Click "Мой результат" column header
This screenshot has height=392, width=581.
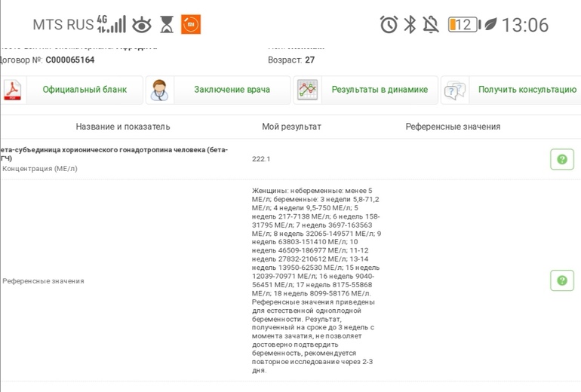coord(291,127)
